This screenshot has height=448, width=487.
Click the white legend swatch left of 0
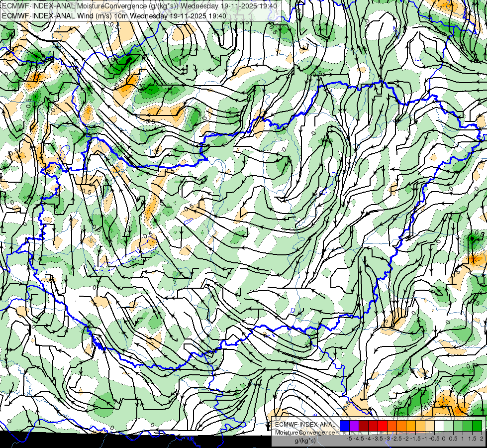click(x=439, y=426)
